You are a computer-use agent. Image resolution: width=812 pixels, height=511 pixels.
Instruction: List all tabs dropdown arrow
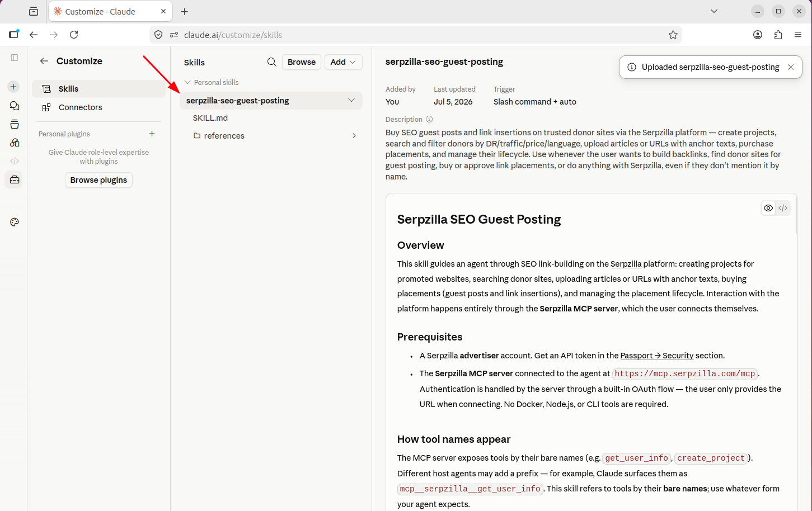[x=714, y=11]
